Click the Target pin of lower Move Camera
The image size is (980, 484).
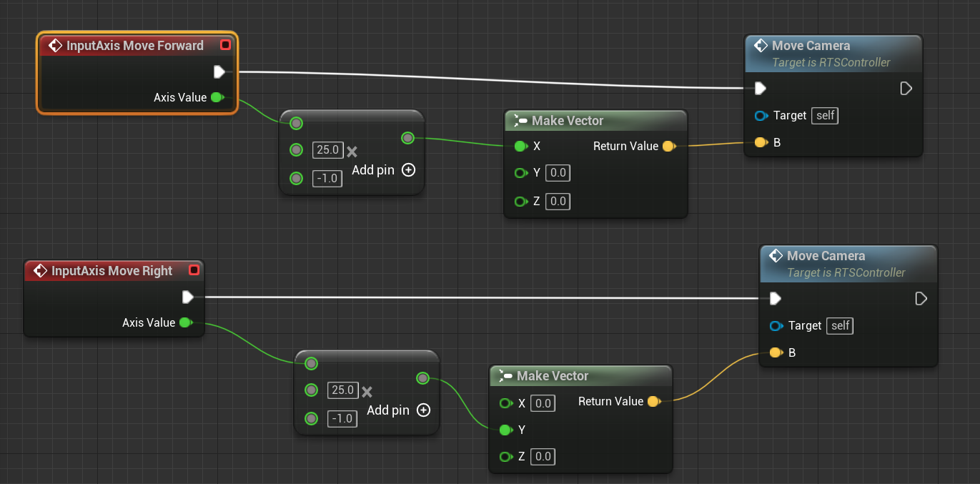tap(776, 325)
